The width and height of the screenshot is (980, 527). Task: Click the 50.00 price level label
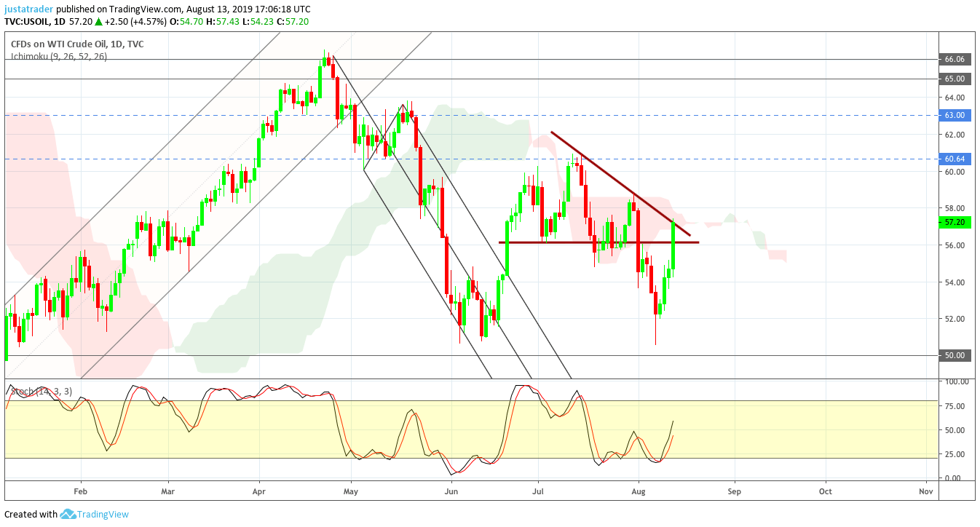(955, 355)
